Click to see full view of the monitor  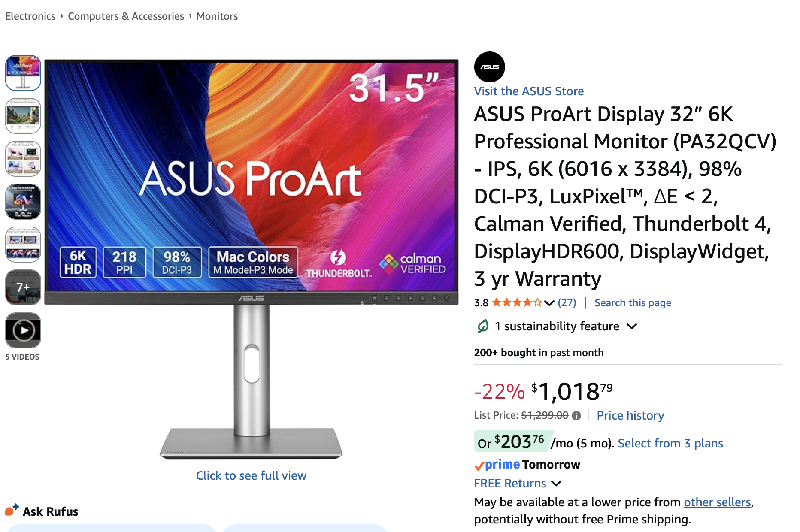(x=251, y=475)
